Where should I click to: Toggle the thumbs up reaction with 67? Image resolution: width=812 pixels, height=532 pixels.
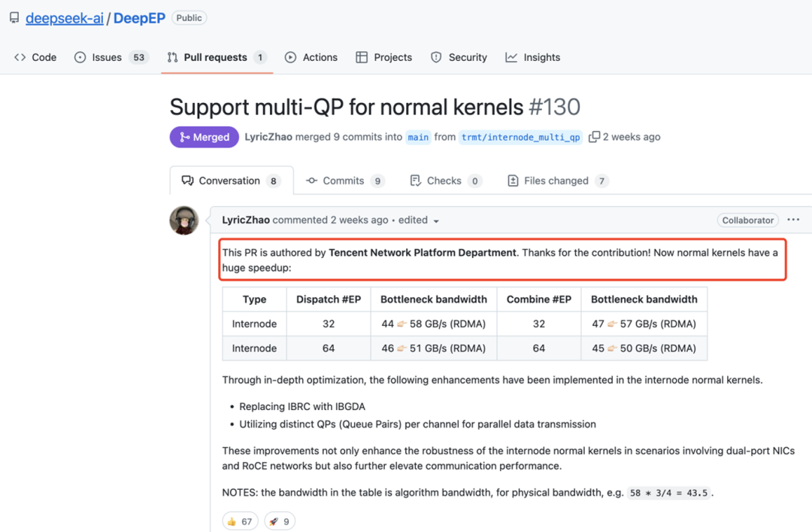[240, 521]
